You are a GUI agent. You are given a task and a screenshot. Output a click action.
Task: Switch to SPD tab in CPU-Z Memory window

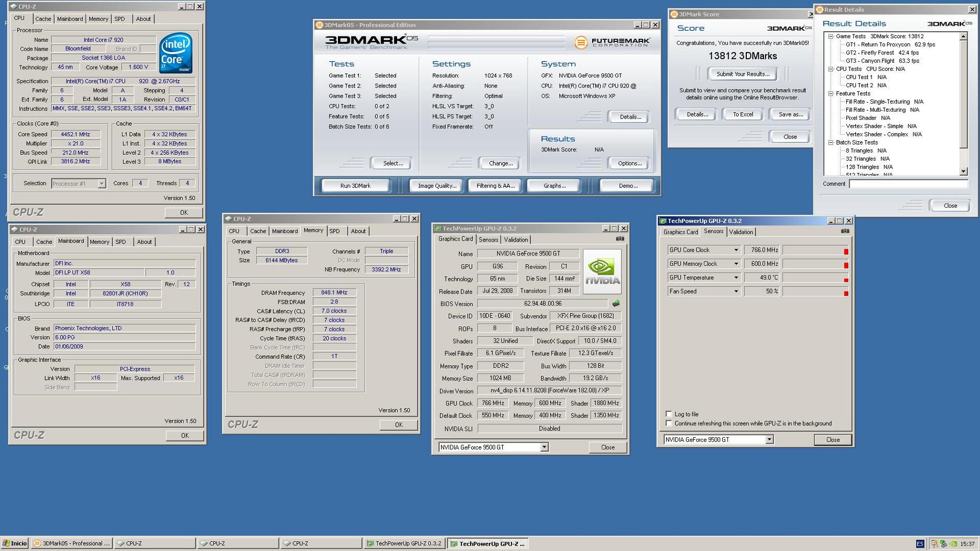[x=335, y=231]
